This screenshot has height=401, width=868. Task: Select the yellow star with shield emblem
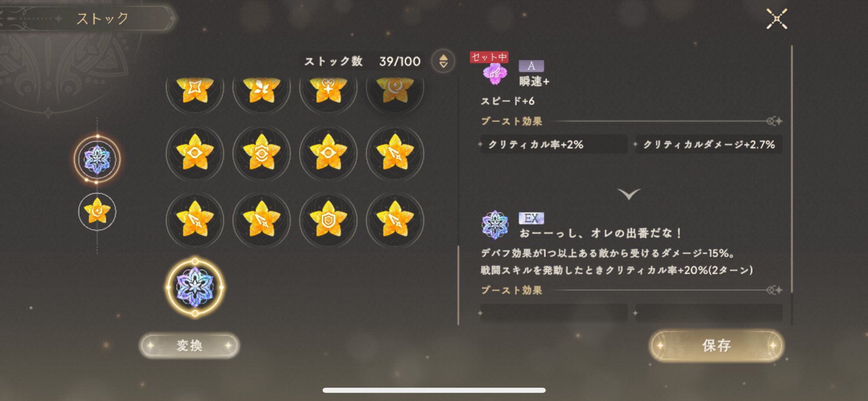(x=328, y=220)
